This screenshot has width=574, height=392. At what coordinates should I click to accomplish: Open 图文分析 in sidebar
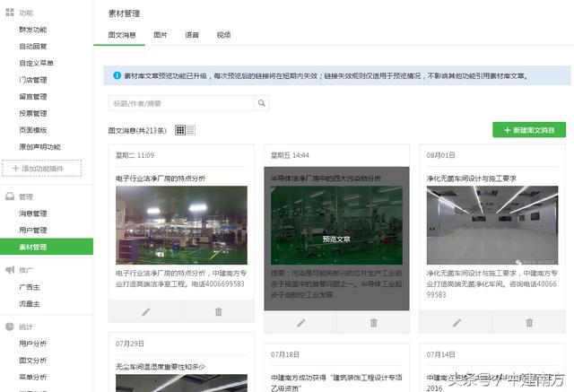coord(33,361)
